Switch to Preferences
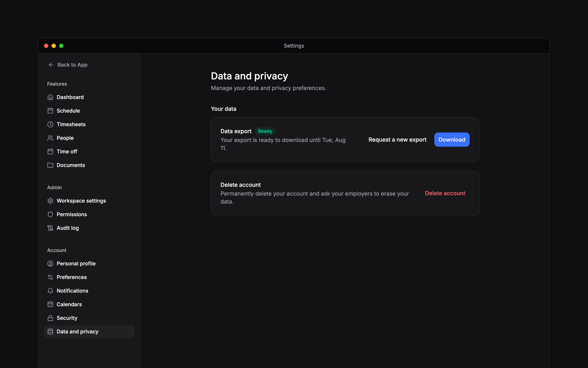The image size is (588, 368). (89, 277)
